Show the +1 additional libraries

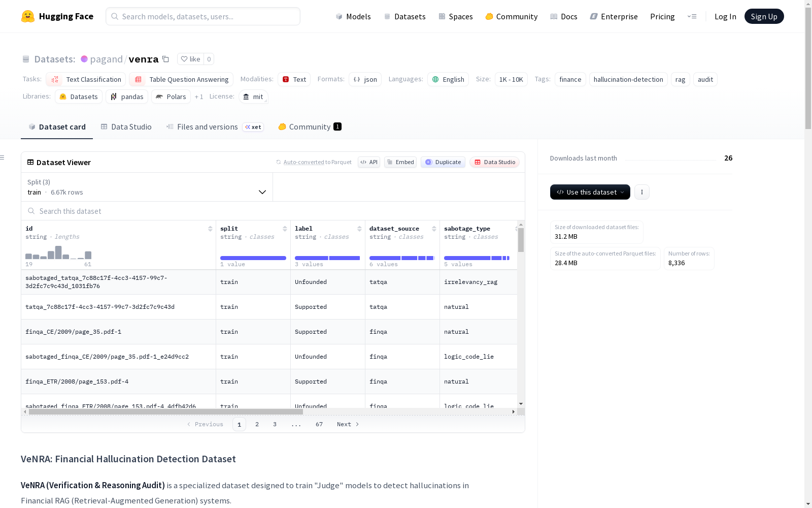[x=199, y=97]
